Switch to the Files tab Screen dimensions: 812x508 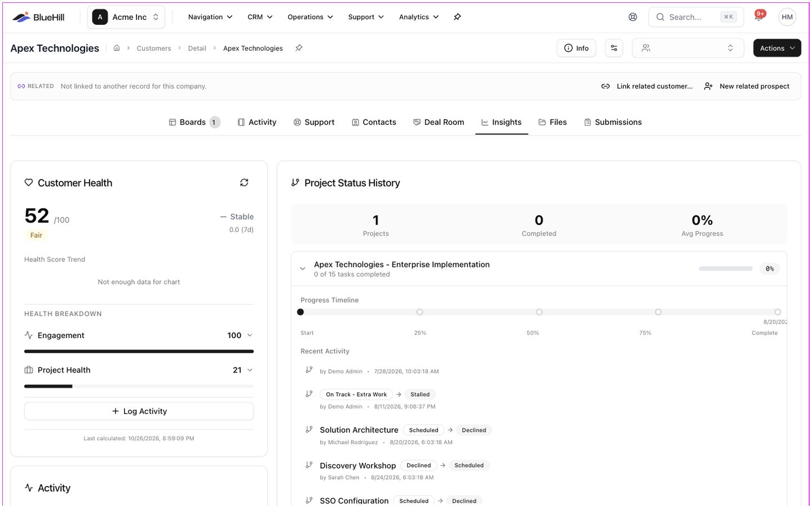pyautogui.click(x=553, y=122)
